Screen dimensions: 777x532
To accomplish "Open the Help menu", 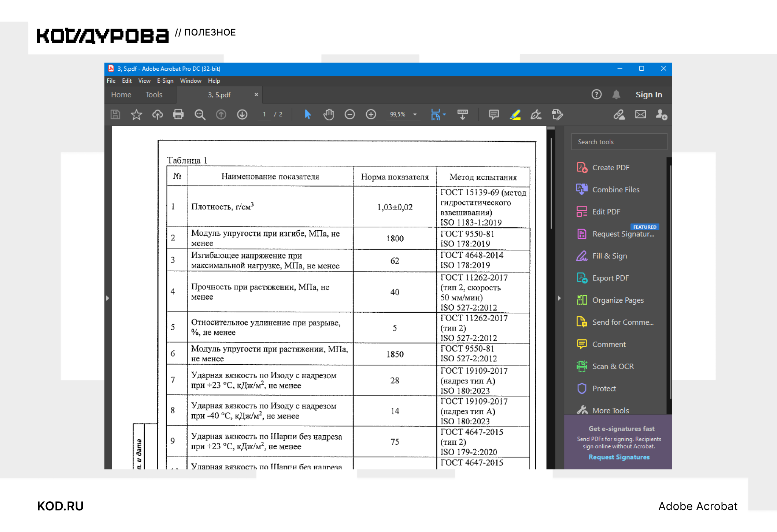I will [x=214, y=81].
